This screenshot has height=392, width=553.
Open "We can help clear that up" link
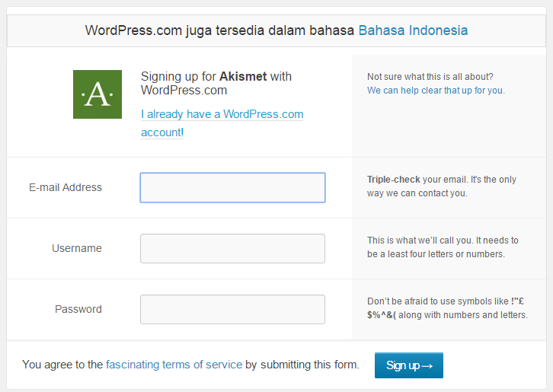(435, 90)
